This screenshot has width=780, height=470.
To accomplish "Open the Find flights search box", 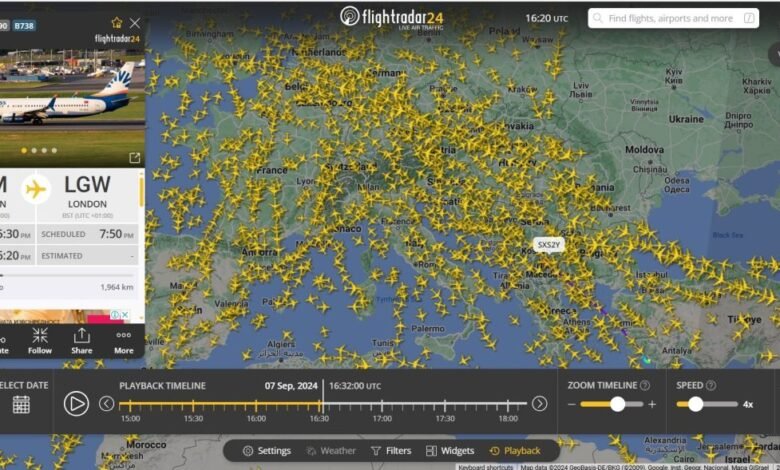I will tap(673, 18).
